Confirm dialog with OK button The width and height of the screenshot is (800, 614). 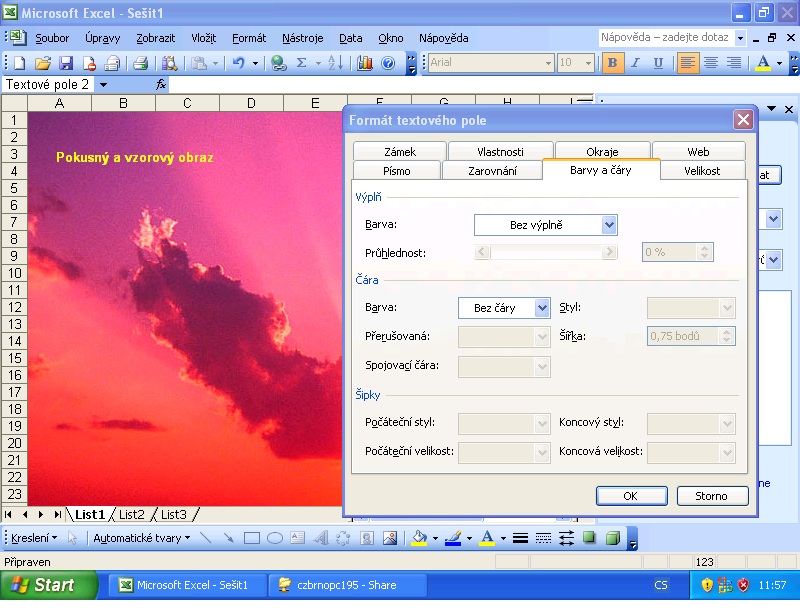tap(632, 496)
